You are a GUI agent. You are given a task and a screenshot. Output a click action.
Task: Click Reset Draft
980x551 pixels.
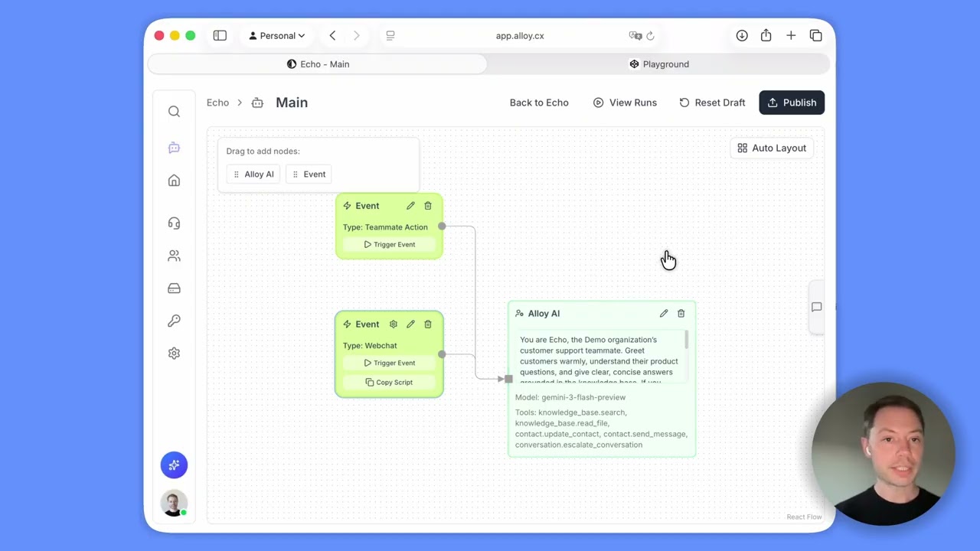click(x=712, y=103)
